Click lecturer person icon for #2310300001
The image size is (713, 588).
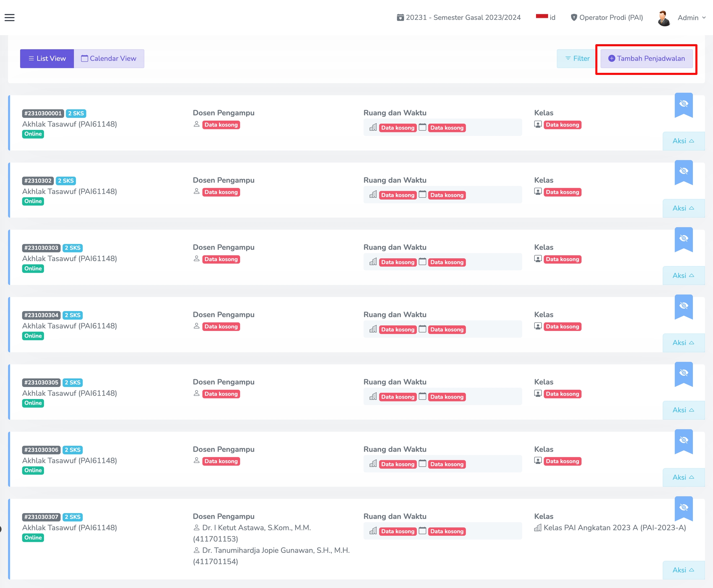[x=197, y=124]
